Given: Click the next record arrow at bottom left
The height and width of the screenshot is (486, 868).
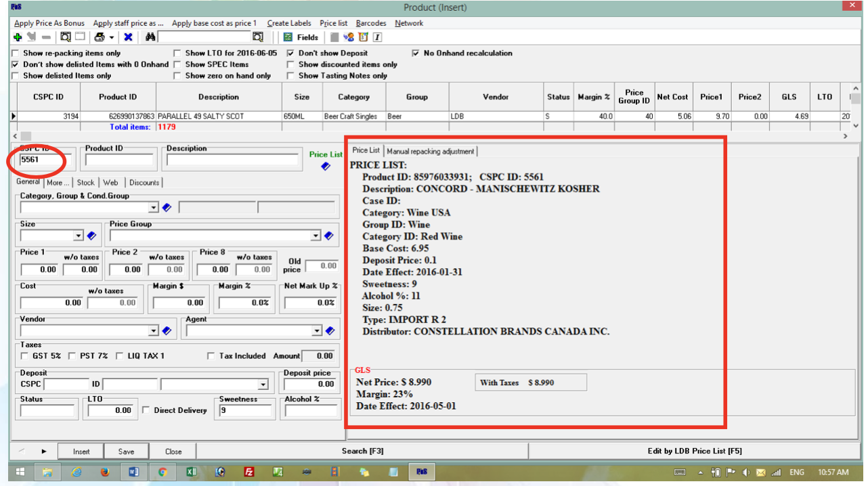Looking at the screenshot, I should (44, 451).
